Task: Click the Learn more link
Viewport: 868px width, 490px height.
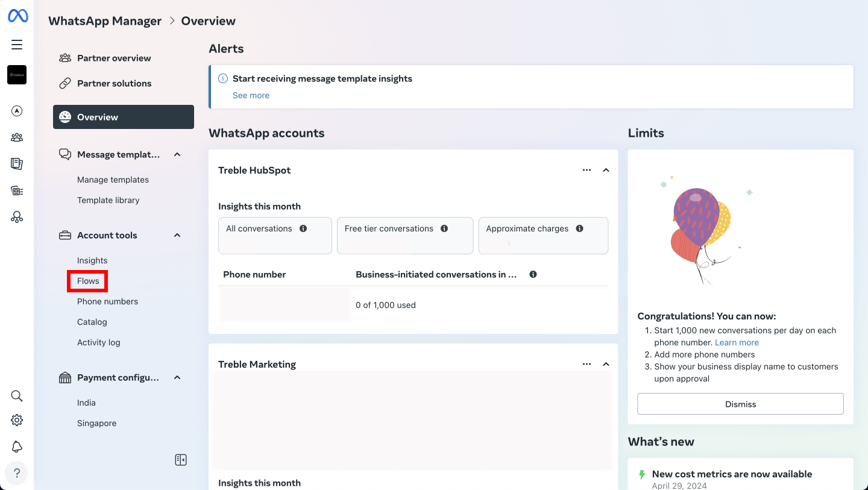Action: (737, 342)
